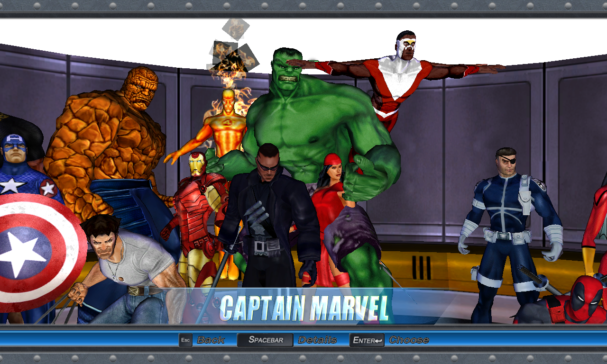Click the Spacebar key icon

[265, 340]
